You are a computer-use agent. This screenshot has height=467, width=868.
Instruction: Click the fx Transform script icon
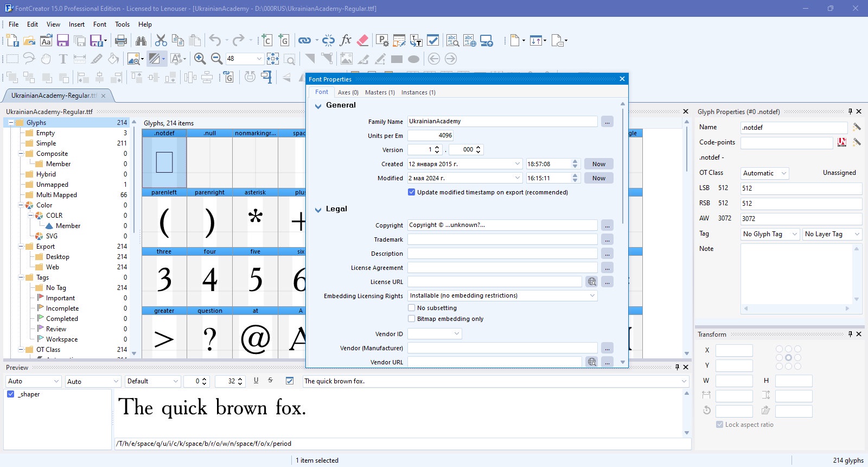(346, 40)
